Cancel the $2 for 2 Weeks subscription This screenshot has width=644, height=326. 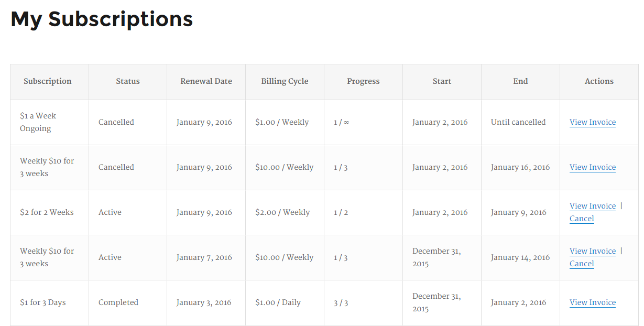tap(582, 219)
